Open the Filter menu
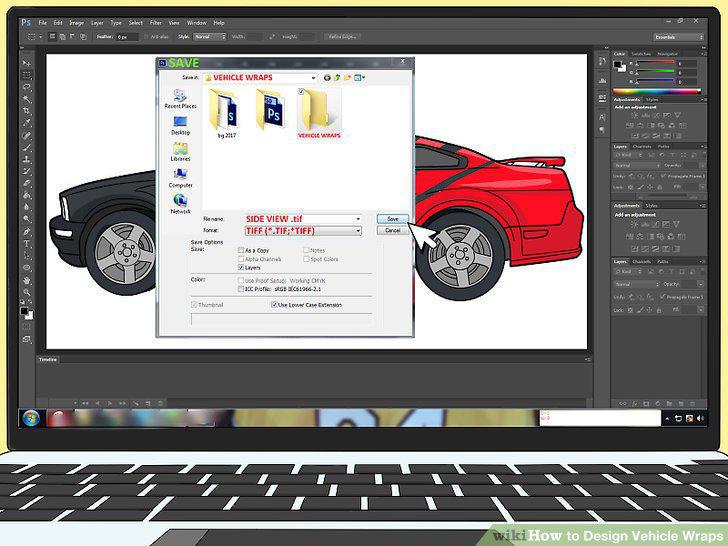 pos(156,23)
